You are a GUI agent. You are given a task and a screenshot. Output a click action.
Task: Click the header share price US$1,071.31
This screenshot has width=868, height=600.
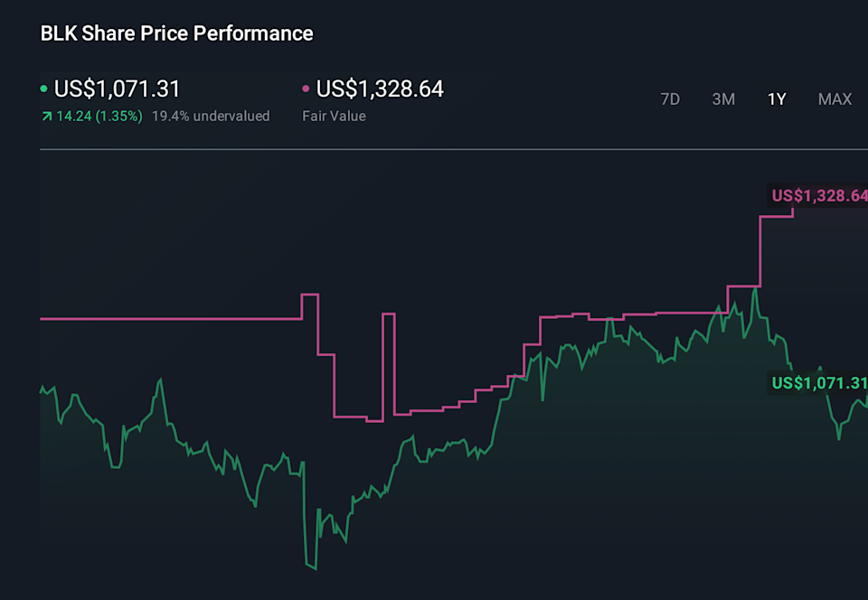117,89
